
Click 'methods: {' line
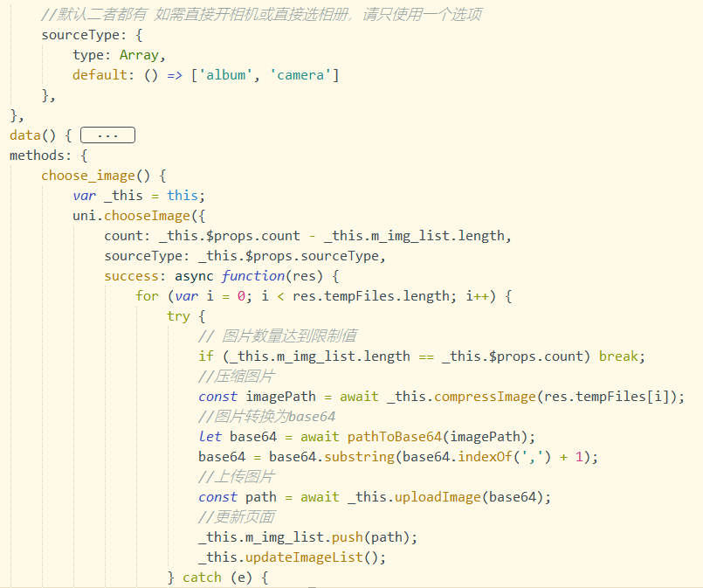(48, 156)
